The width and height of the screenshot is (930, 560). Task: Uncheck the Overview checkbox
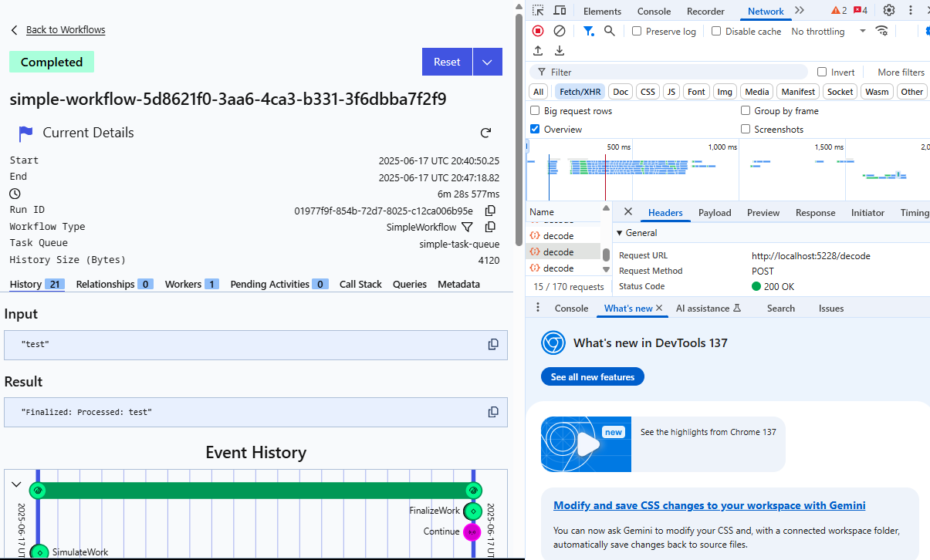(535, 130)
